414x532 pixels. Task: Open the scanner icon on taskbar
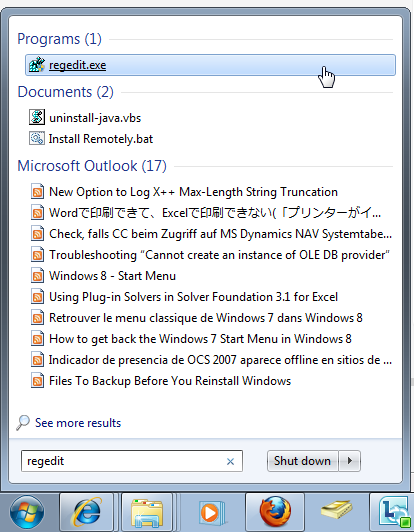337,510
